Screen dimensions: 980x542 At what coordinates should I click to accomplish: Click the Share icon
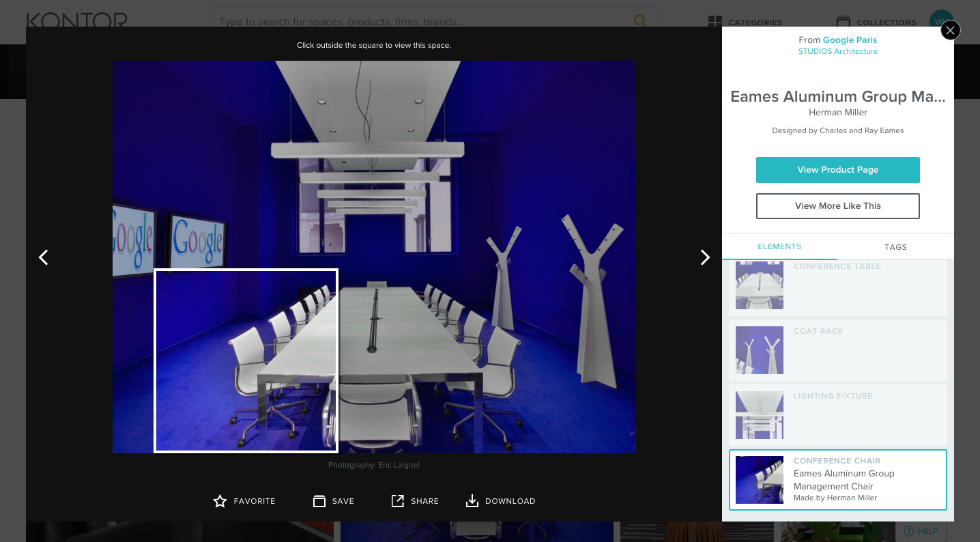(397, 500)
